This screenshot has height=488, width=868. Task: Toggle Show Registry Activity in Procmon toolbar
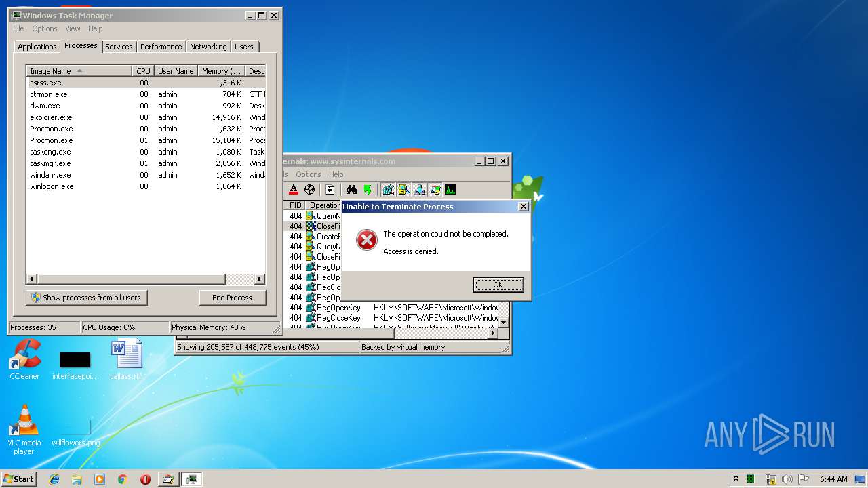pos(388,190)
